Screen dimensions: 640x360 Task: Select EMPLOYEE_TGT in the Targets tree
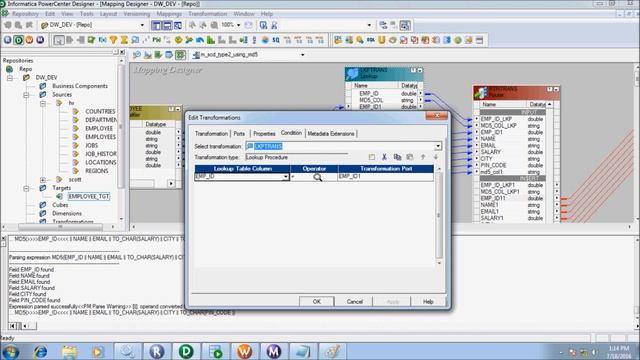89,196
